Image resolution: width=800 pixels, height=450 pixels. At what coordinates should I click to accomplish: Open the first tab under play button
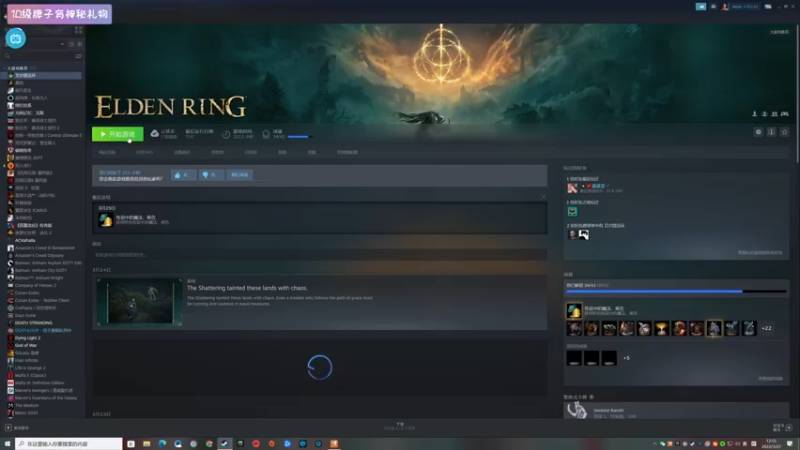[x=107, y=153]
